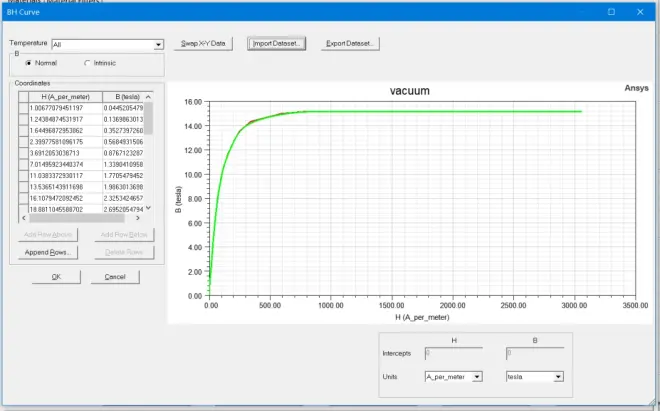Viewport: 660px width, 411px height.
Task: Select the Intrinsic B radio button
Action: (87, 63)
